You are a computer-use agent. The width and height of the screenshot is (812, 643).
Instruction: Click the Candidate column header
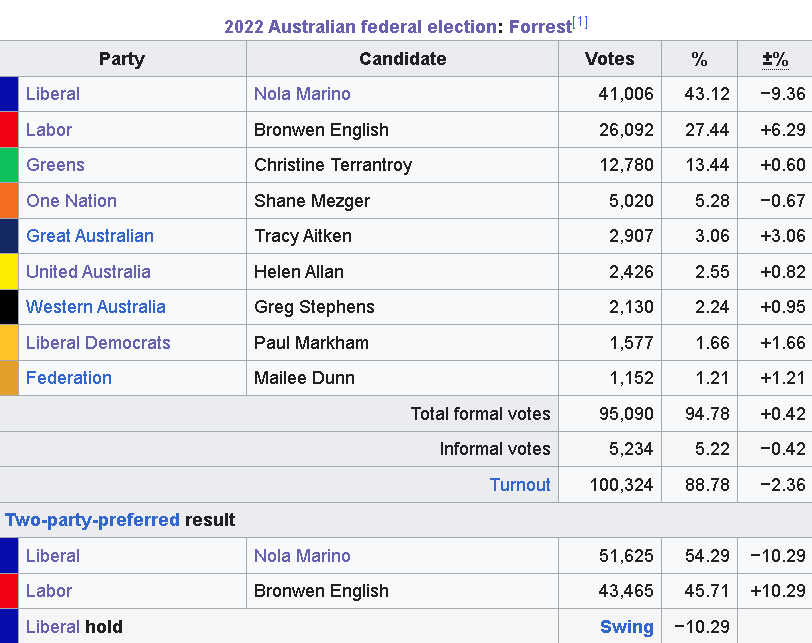click(x=402, y=59)
